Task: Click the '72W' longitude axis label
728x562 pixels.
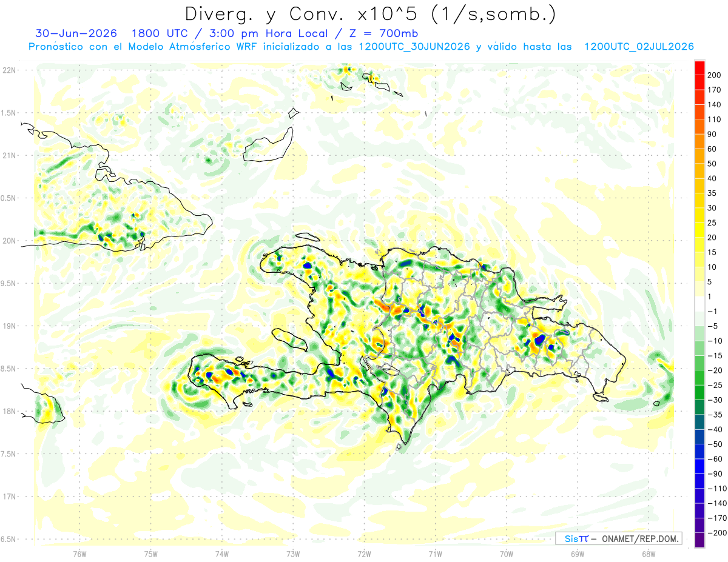Action: (364, 553)
